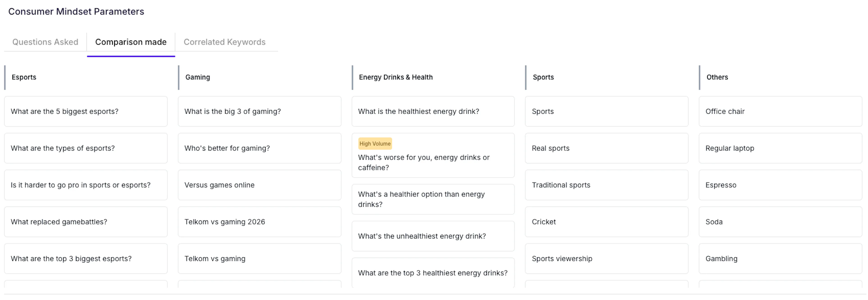Choose the 'Gambling' card in Others

pyautogui.click(x=780, y=259)
